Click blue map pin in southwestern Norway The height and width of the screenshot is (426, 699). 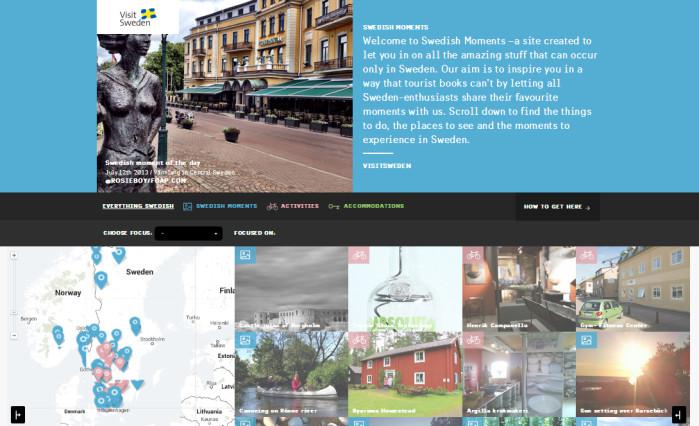[x=58, y=335]
